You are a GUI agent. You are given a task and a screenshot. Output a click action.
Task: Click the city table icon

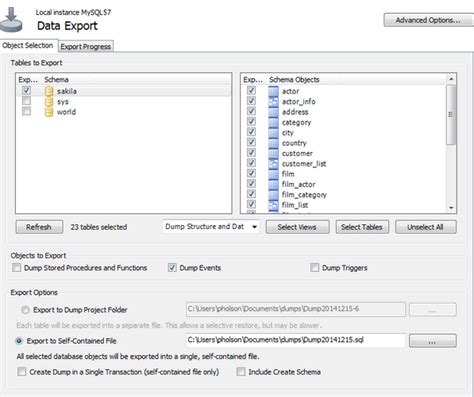click(x=273, y=132)
